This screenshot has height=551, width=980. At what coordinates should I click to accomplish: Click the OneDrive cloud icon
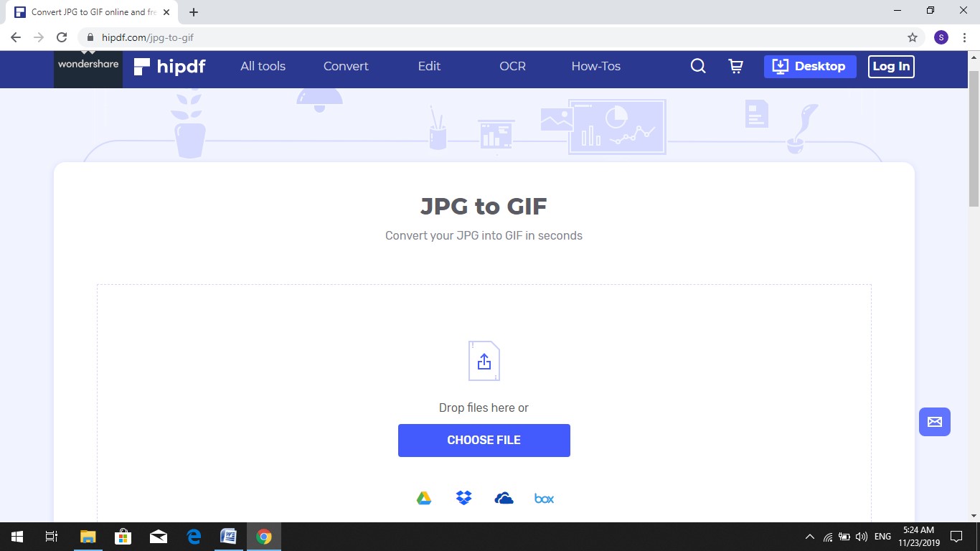(x=504, y=498)
